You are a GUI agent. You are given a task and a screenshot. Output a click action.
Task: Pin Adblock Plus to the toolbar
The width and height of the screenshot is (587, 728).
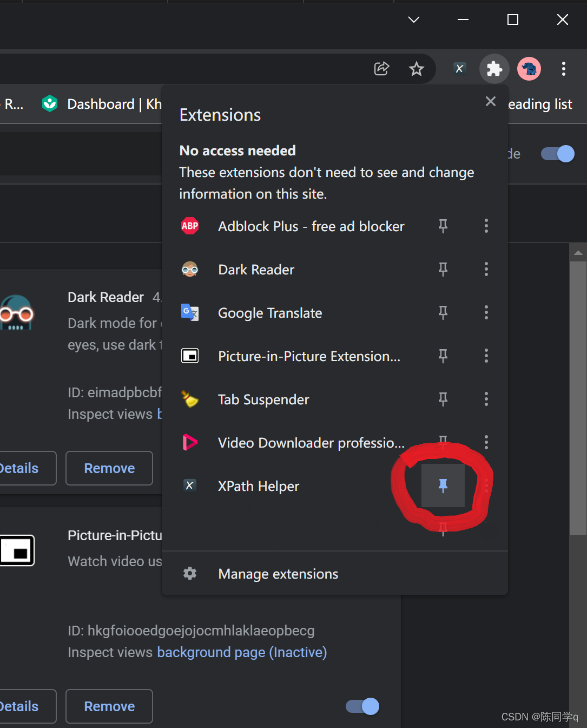coord(443,226)
